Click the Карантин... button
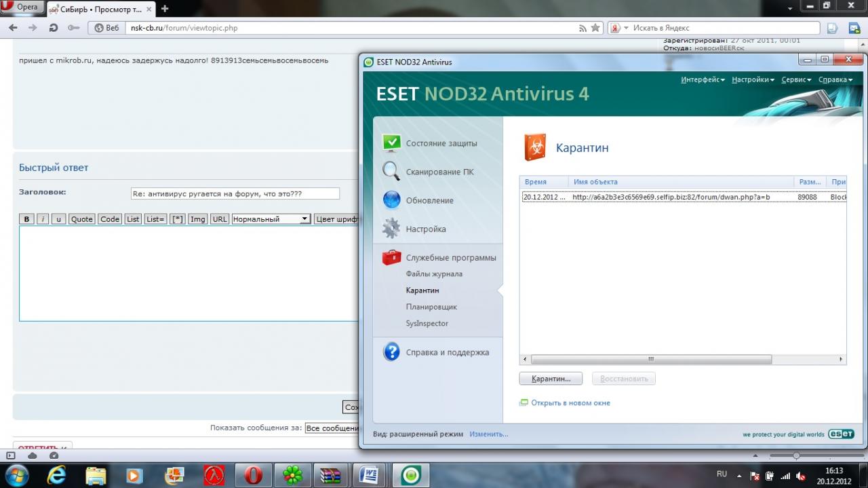 551,379
